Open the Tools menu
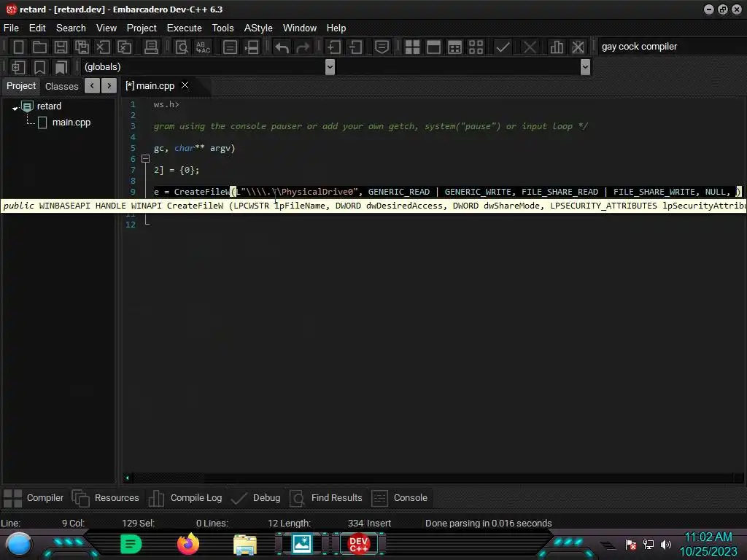This screenshot has width=747, height=560. click(223, 28)
